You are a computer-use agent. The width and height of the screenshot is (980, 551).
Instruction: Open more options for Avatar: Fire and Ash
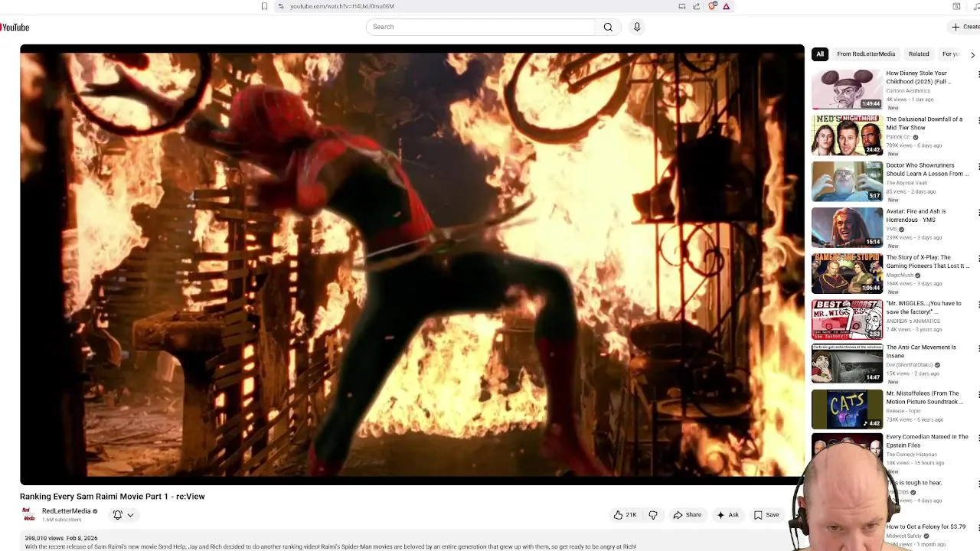pyautogui.click(x=978, y=213)
